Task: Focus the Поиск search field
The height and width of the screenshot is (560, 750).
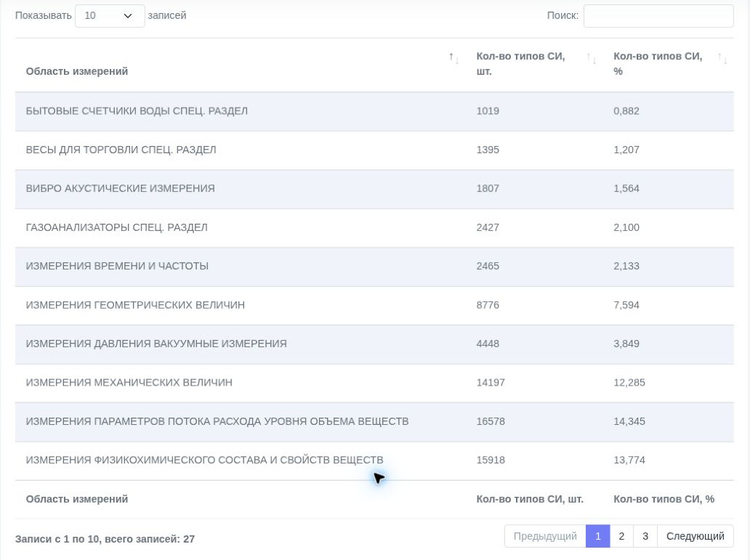Action: [658, 16]
